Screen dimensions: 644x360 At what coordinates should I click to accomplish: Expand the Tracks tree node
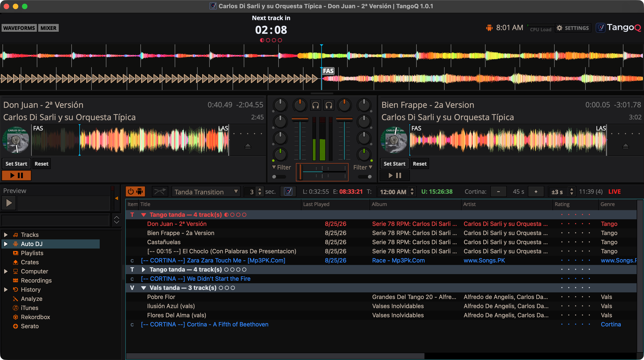click(x=5, y=235)
